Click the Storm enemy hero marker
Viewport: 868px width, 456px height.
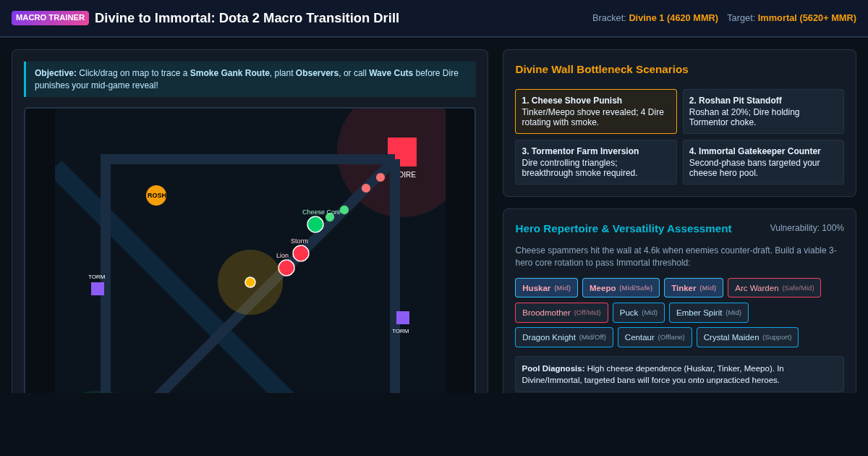pos(301,253)
